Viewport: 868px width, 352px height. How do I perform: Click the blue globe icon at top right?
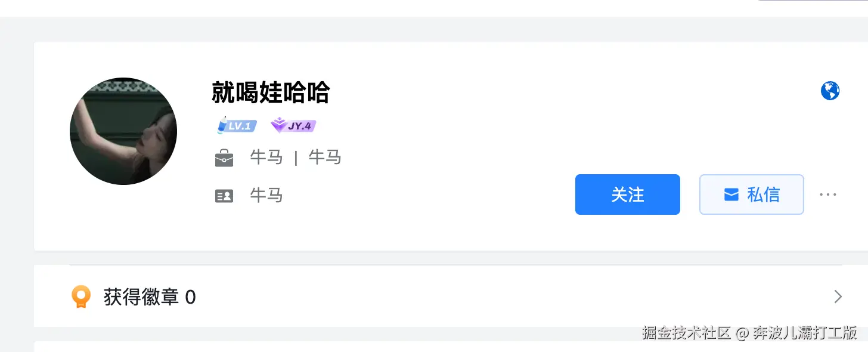tap(829, 90)
